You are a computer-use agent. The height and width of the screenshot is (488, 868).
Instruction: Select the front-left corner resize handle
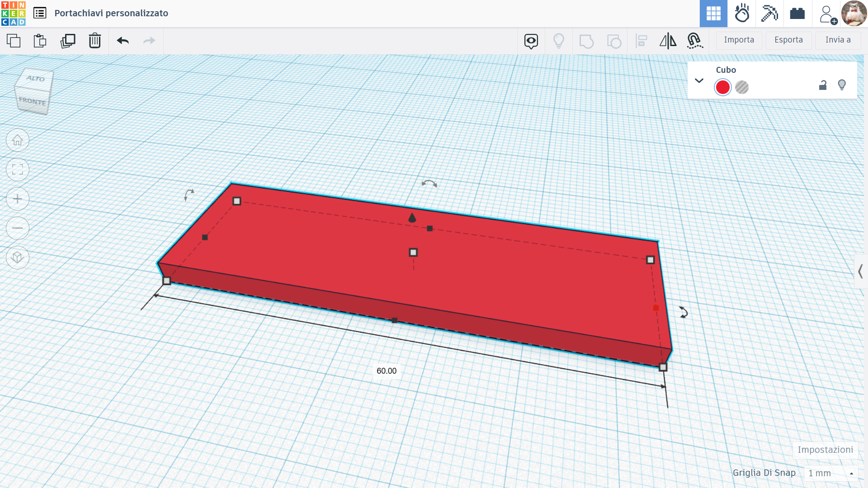[166, 281]
